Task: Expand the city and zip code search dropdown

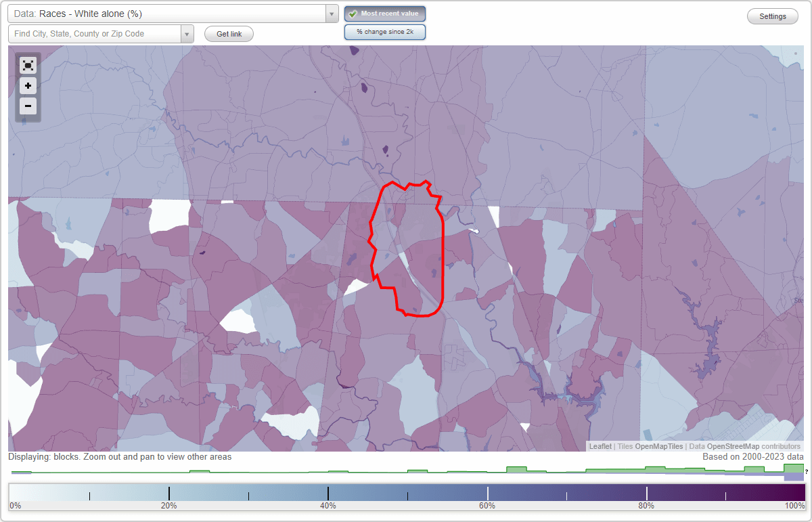Action: 187,33
